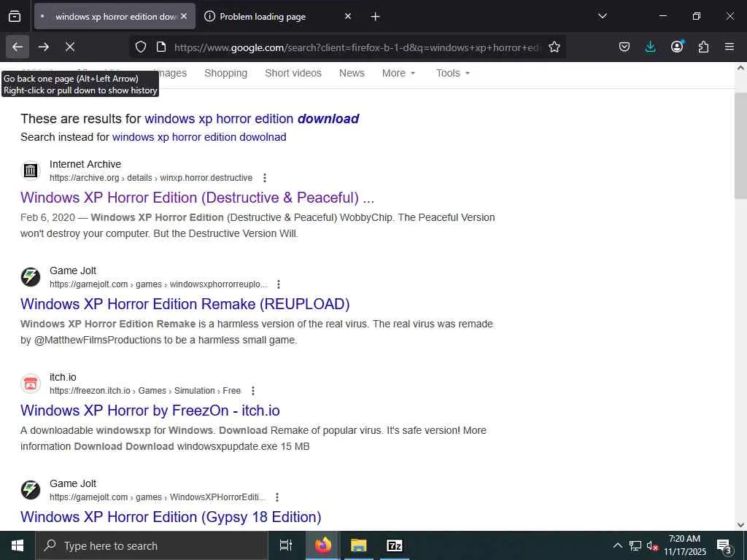
Task: Go back one page arrow
Action: click(18, 47)
